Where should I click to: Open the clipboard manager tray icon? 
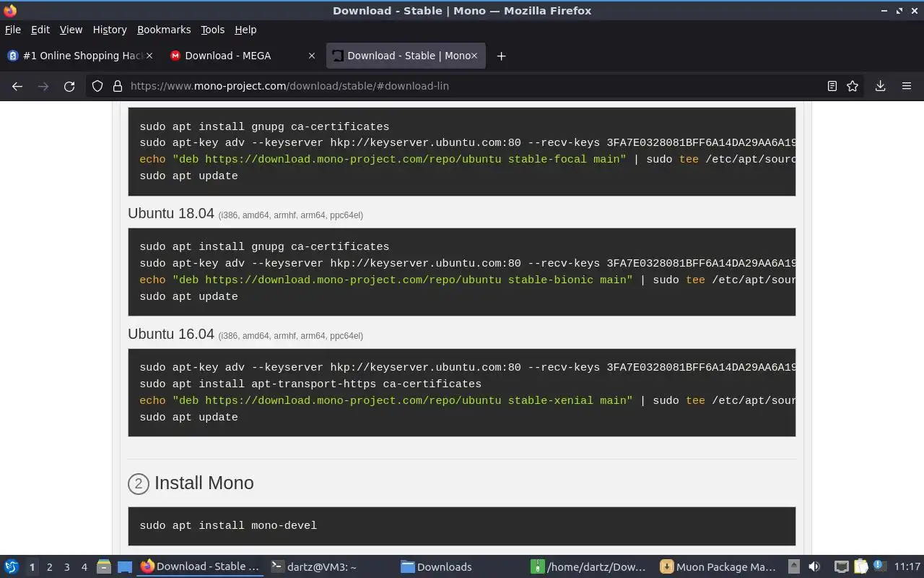click(860, 566)
